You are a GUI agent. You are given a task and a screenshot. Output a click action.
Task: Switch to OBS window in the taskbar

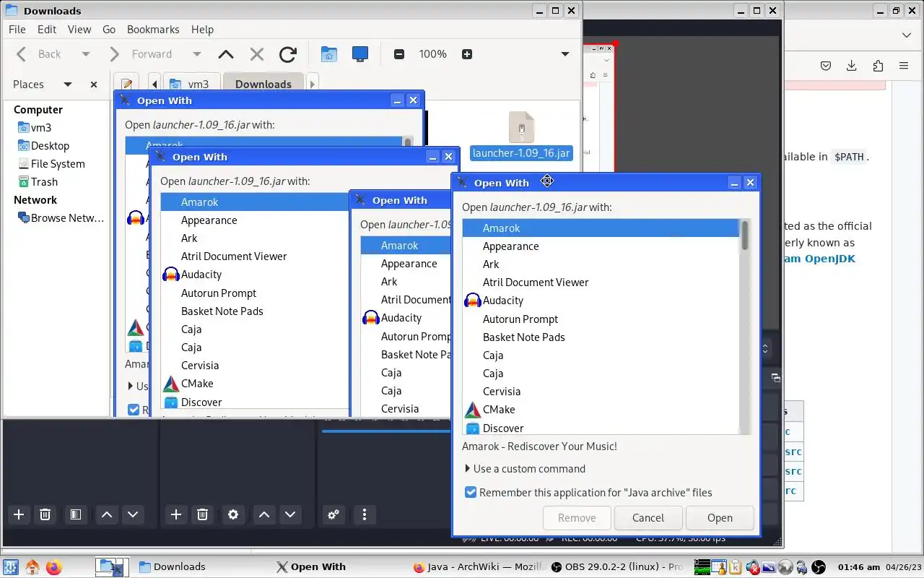point(616,567)
